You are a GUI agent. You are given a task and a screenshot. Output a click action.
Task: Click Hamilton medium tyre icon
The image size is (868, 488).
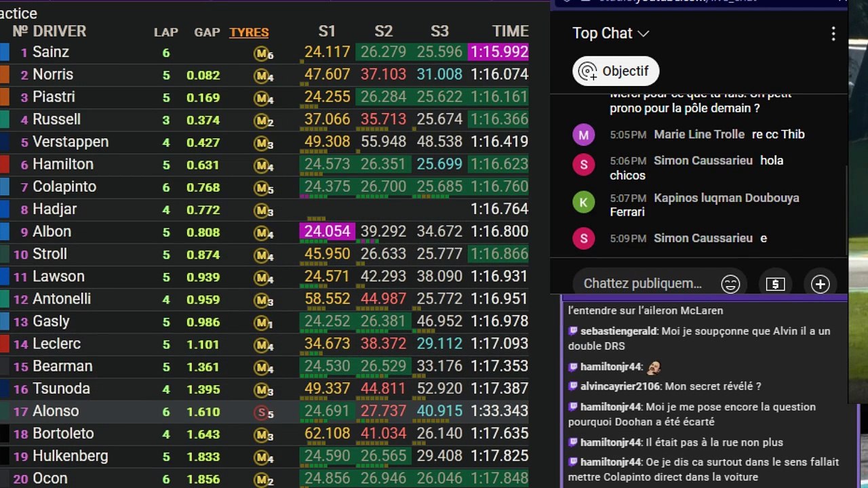pyautogui.click(x=263, y=165)
